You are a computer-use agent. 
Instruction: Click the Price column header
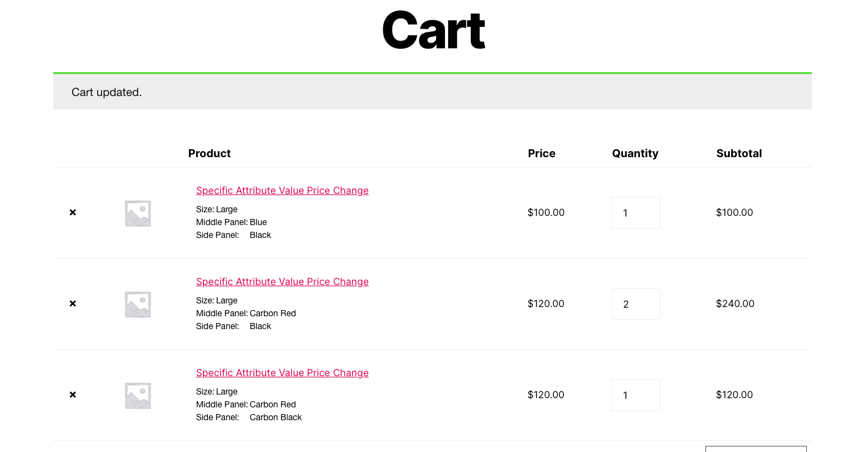[x=541, y=154]
